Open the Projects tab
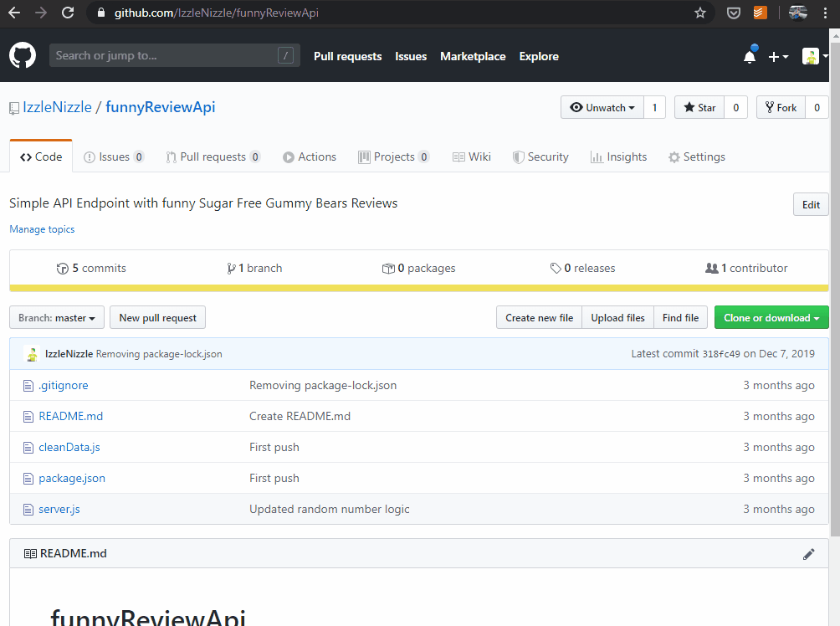This screenshot has height=626, width=840. (x=394, y=156)
